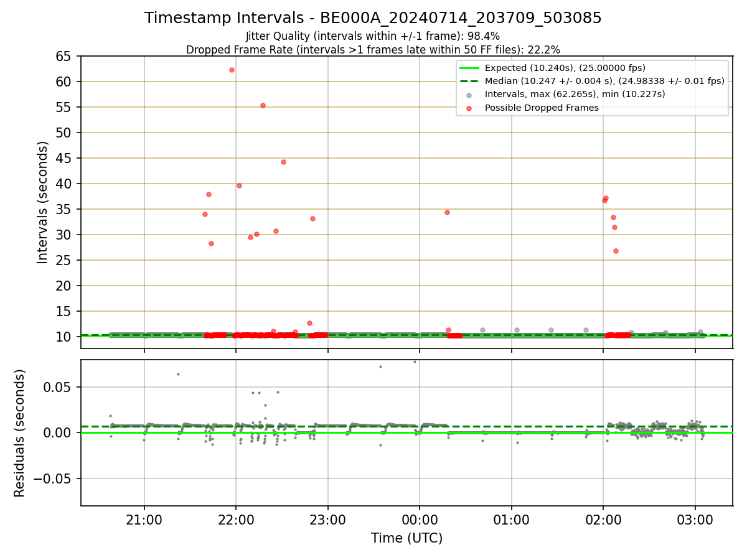
Task: Click the red point at 33 seconds before 23:00
Action: (312, 218)
